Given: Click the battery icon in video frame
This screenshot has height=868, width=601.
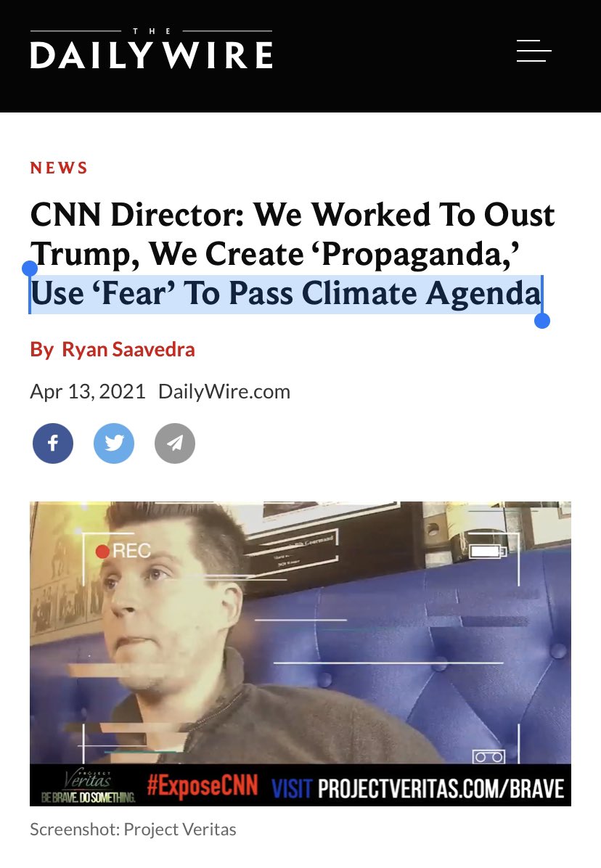Looking at the screenshot, I should click(488, 552).
